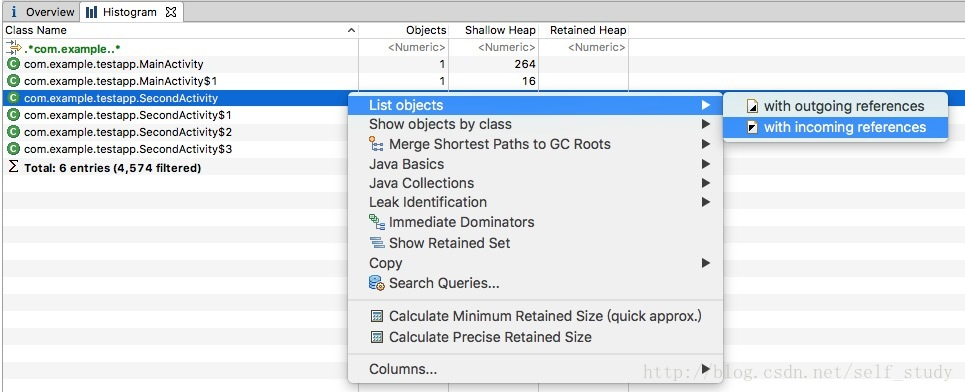
Task: Click the Show Retained Set icon
Action: point(377,243)
